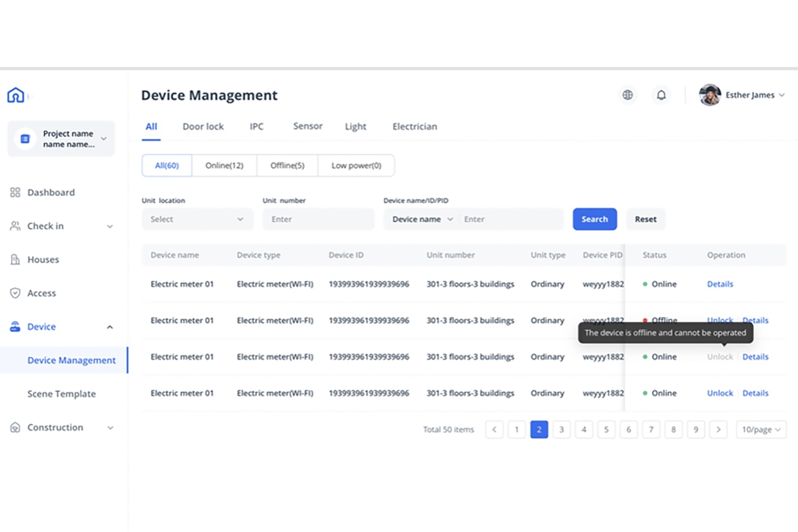The image size is (798, 532).
Task: Click the Device name column header
Action: [x=175, y=255]
